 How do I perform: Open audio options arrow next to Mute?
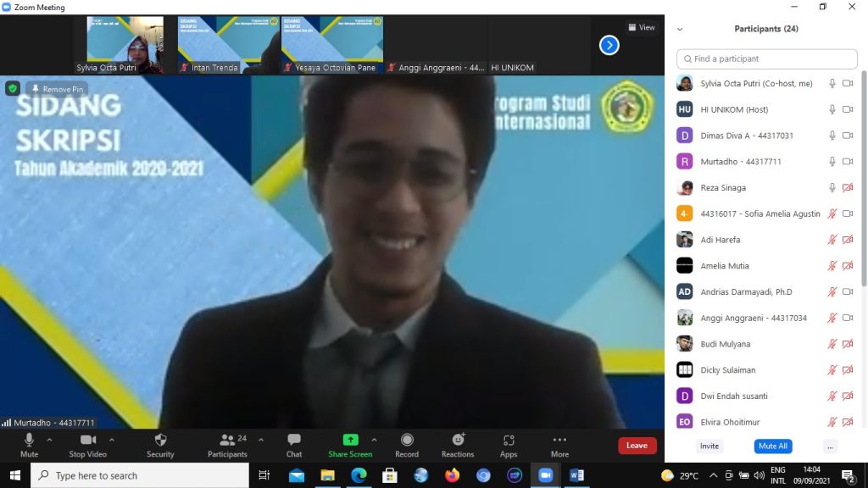49,441
